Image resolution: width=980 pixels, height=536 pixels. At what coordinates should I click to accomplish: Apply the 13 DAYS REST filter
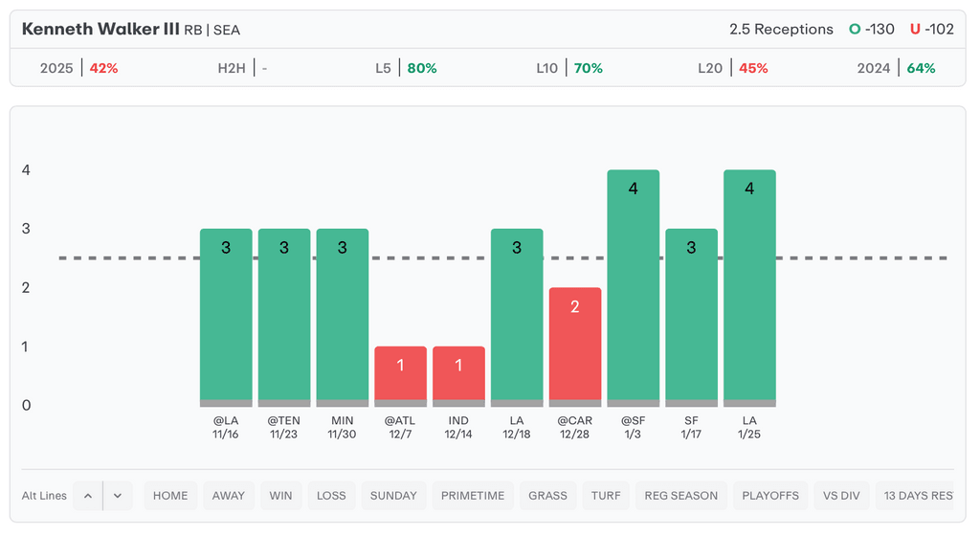[x=917, y=496]
